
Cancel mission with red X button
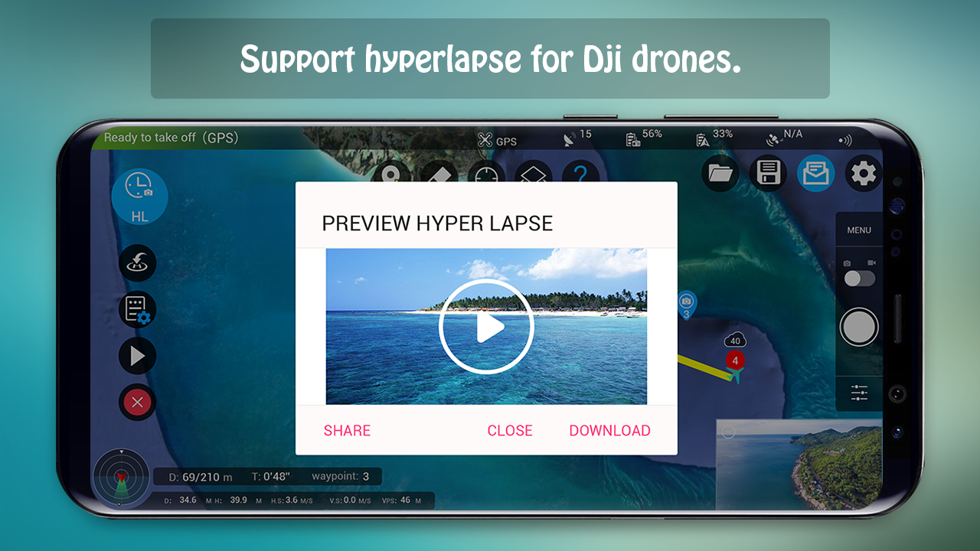point(137,402)
